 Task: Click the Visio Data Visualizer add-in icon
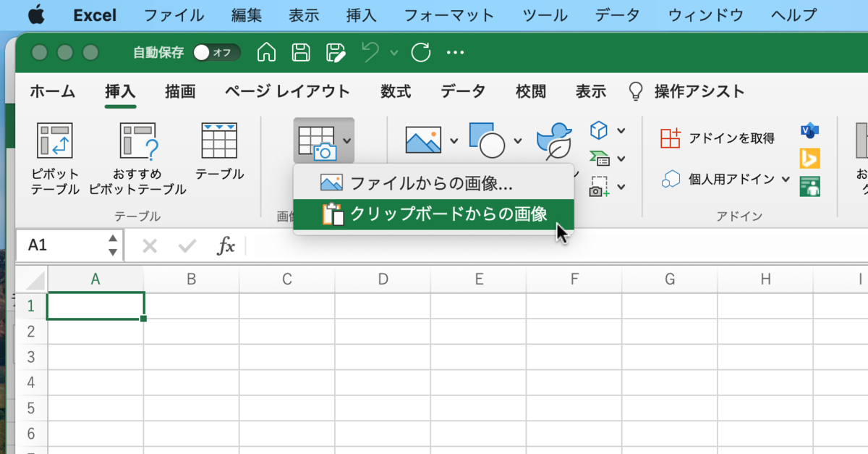click(809, 130)
